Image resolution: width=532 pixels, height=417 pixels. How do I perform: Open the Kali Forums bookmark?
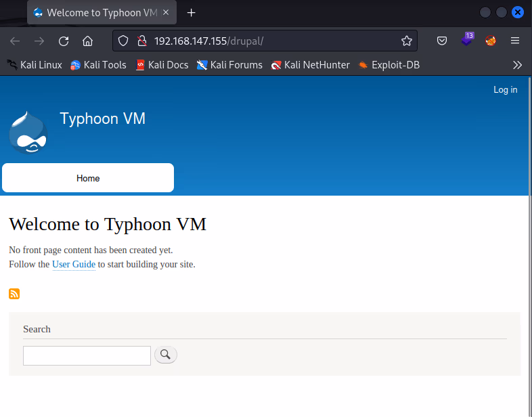pos(229,65)
